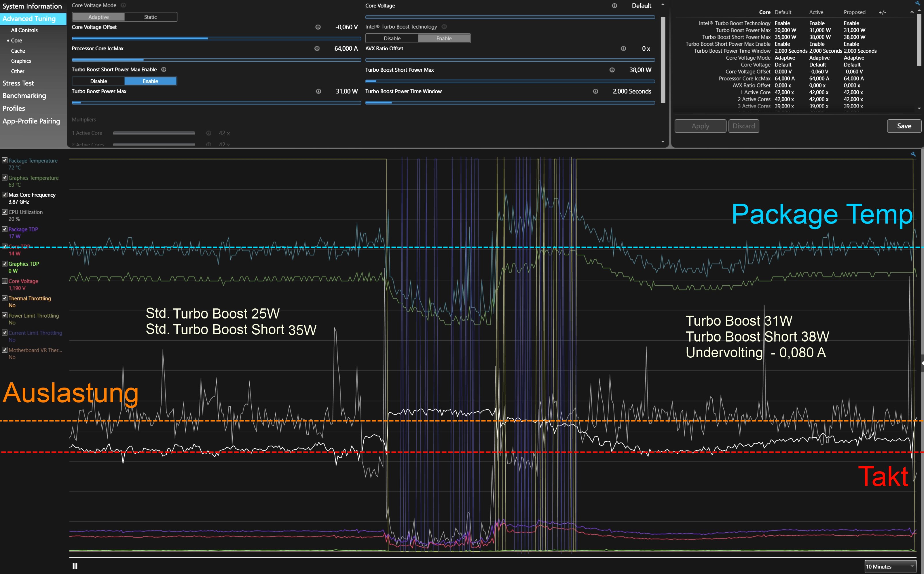Open the Turbo Boost Power Max info icon
The image size is (924, 574).
pyautogui.click(x=318, y=91)
